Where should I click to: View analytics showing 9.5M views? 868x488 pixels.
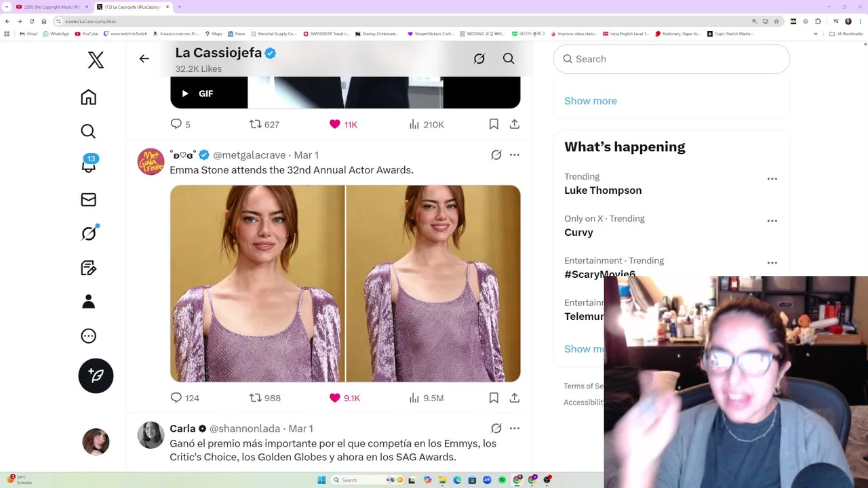click(x=427, y=398)
